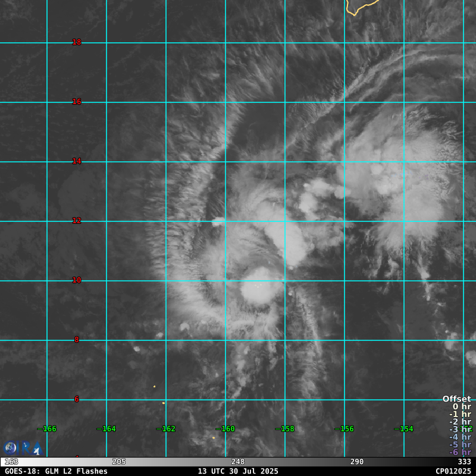Click the yellow island outline at top
476x476 pixels.
[x=361, y=7]
